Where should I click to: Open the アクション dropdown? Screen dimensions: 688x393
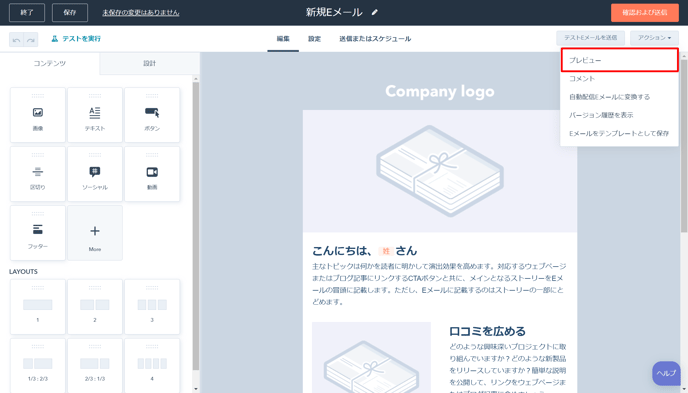click(x=654, y=38)
